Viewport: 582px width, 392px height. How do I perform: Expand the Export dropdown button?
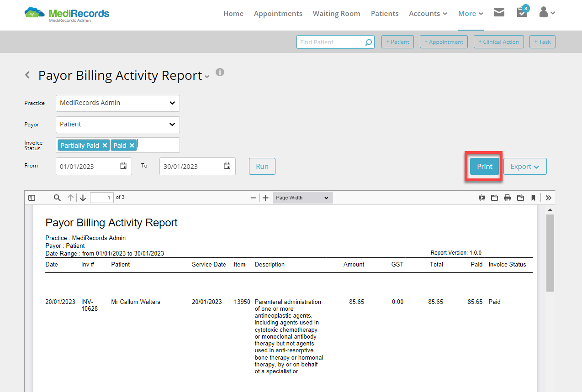click(x=525, y=167)
